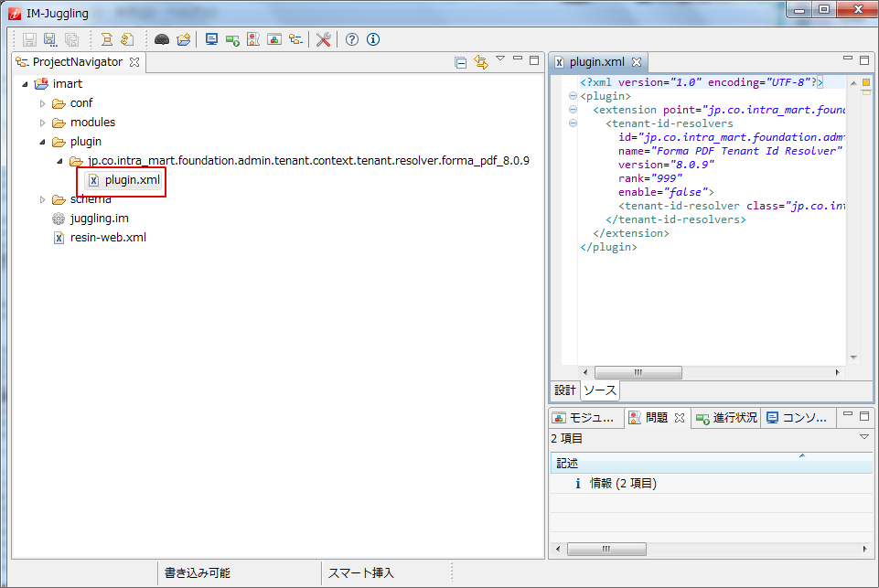Click the open folder toolbar icon

pos(184,39)
